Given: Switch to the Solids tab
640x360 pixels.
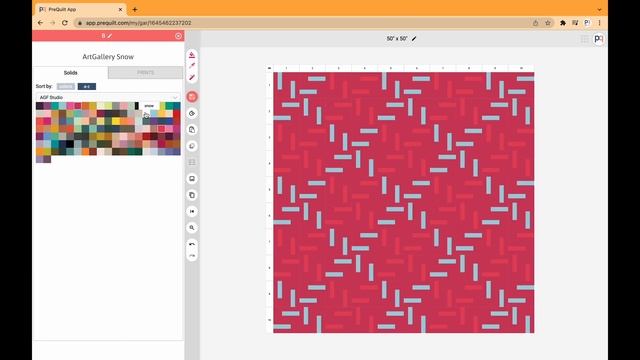Looking at the screenshot, I should pyautogui.click(x=70, y=73).
